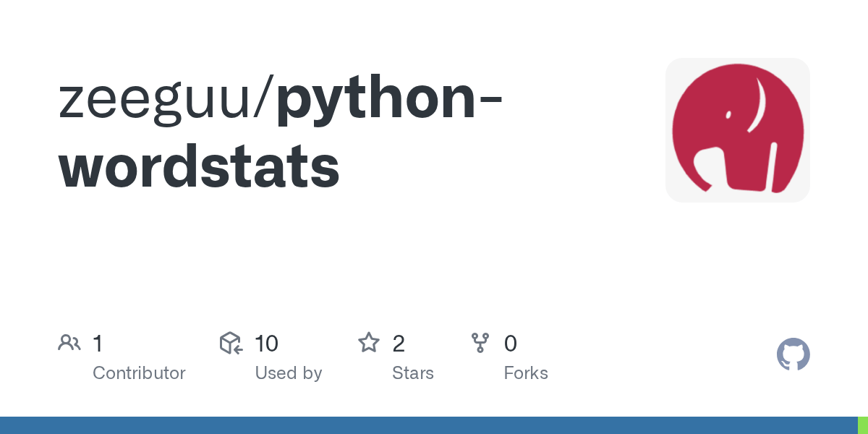Image resolution: width=868 pixels, height=434 pixels.
Task: Click the 'Stars' label
Action: [412, 373]
